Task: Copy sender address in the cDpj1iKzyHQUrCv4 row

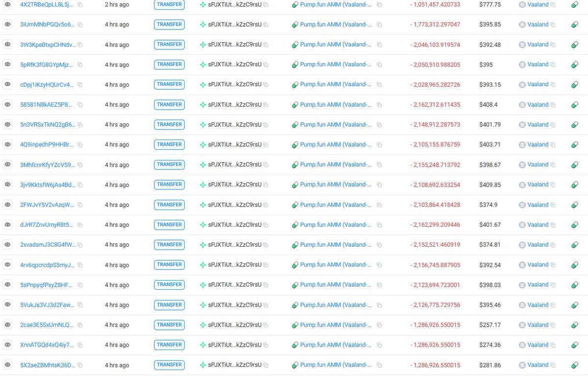Action: click(x=266, y=85)
